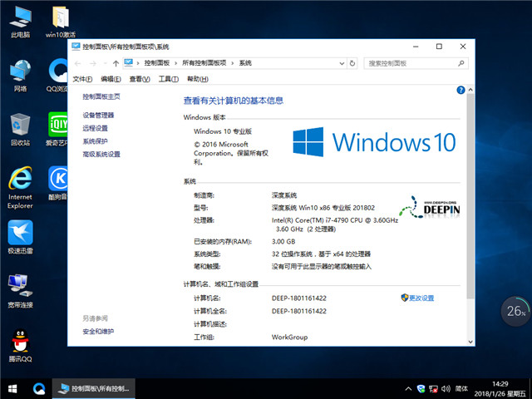
Task: Open the 宽带连接 desktop shortcut
Action: (x=20, y=291)
